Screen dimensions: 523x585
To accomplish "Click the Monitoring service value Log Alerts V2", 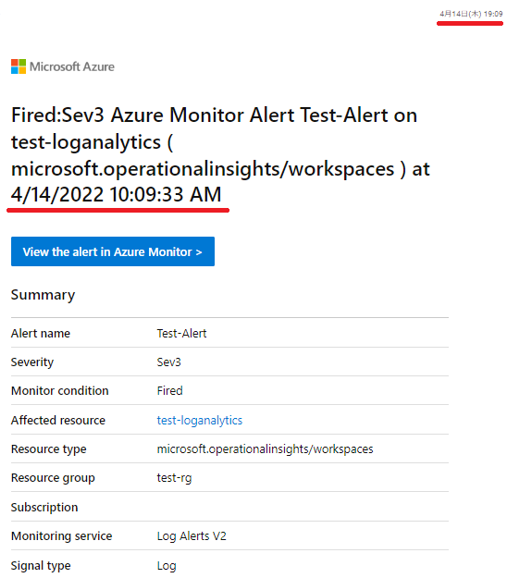I will [x=191, y=536].
